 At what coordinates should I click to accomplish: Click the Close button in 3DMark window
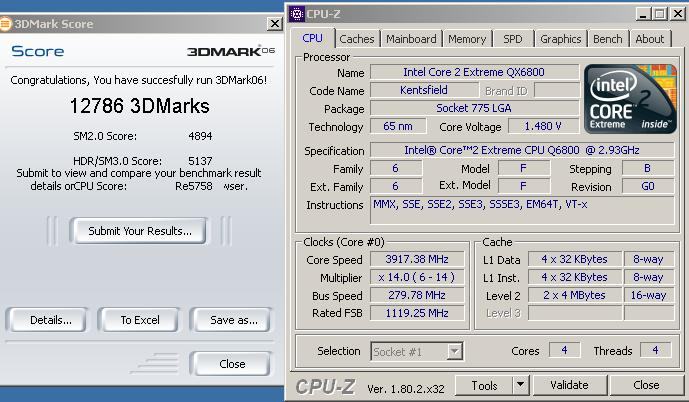coord(232,364)
